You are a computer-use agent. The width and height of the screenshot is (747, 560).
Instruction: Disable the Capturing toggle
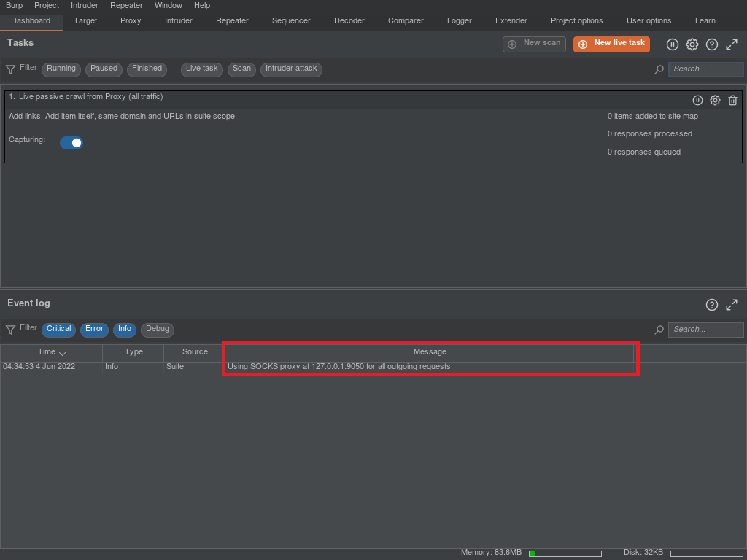[x=71, y=142]
